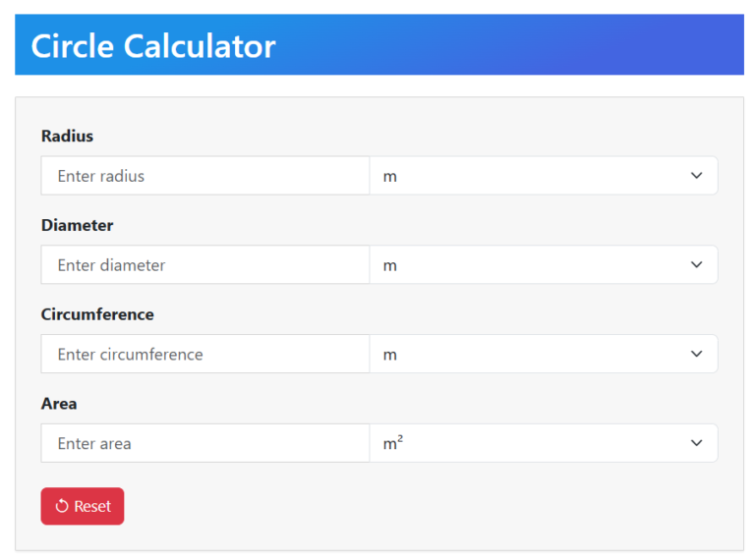Focus the Enter circumference input field
Viewport: 755px width, 560px height.
205,354
